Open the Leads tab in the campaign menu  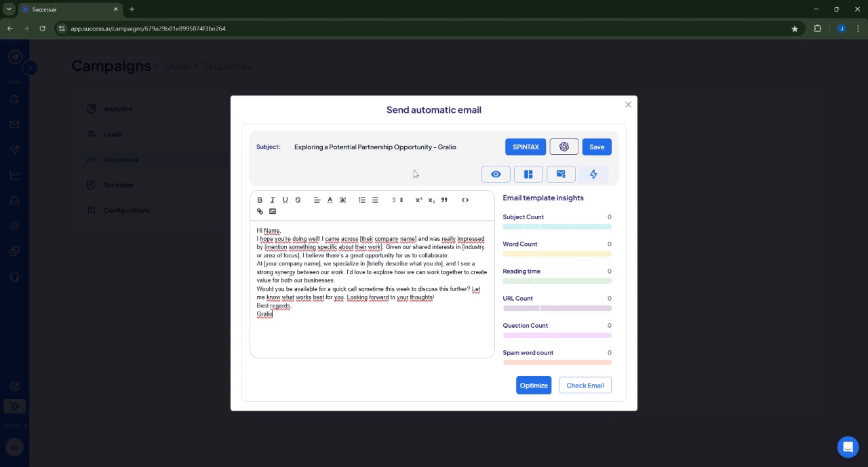113,134
